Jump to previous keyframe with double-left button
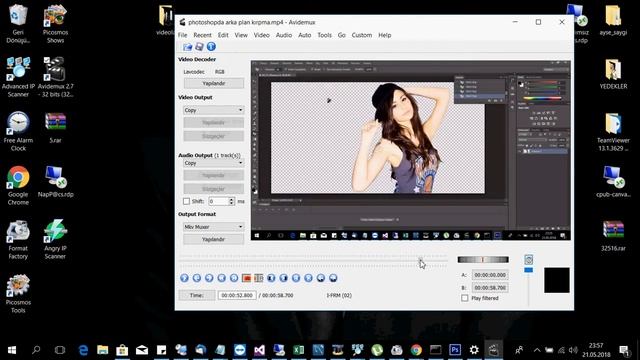 point(222,278)
